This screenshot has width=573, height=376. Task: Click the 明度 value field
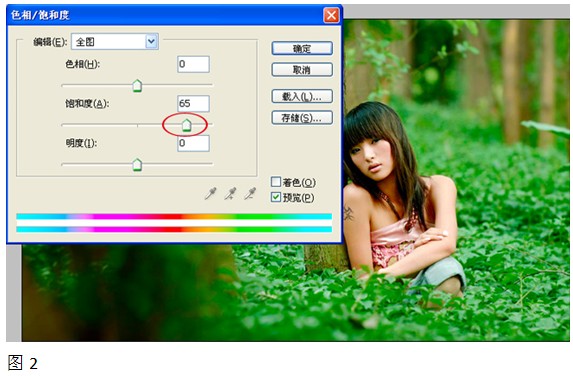[193, 143]
